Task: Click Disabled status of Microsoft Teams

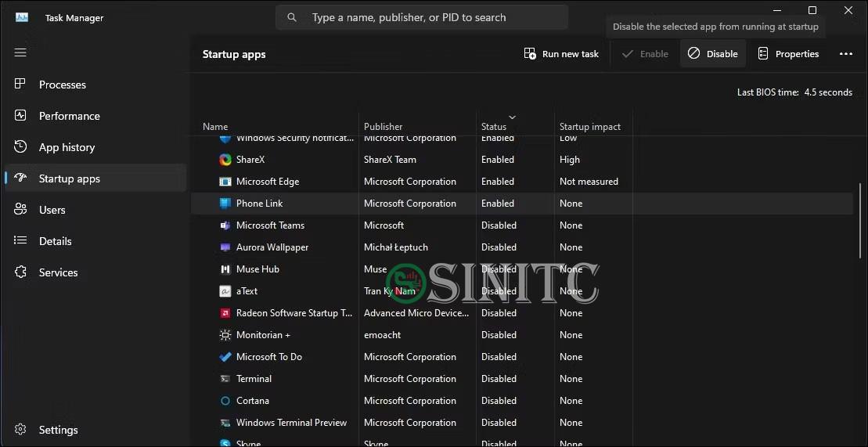Action: [x=499, y=225]
